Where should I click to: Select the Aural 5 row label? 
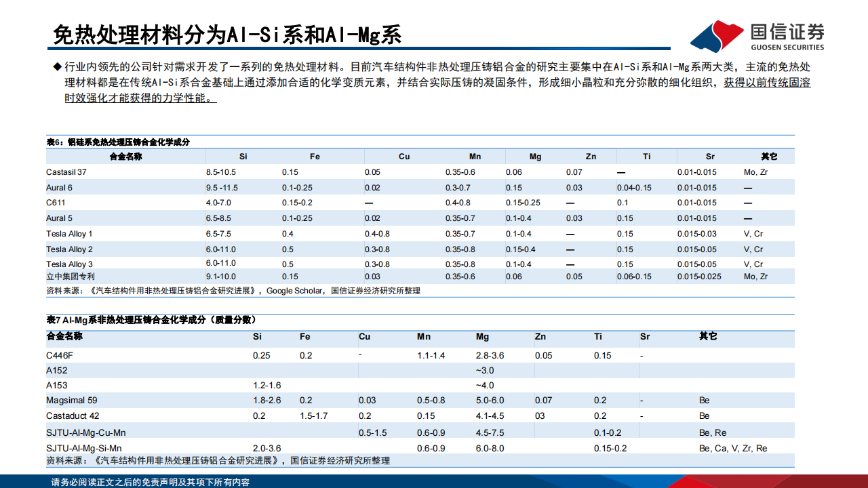(x=59, y=218)
